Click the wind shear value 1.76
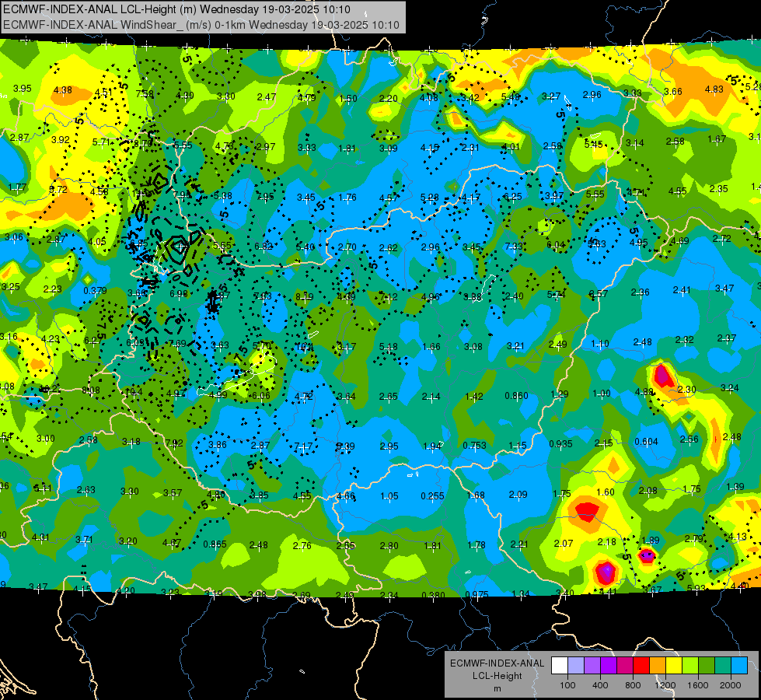The image size is (761, 700). (x=347, y=198)
